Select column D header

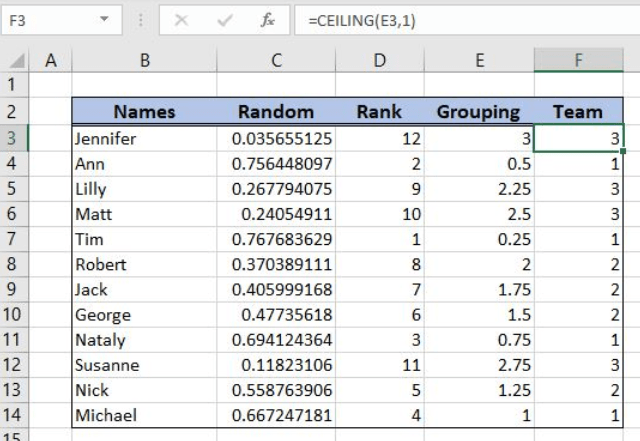click(x=380, y=60)
